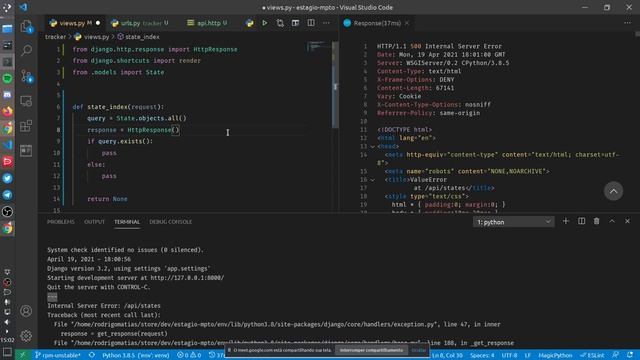Switch to the api.http editor tab
The width and height of the screenshot is (640, 360).
pyautogui.click(x=207, y=23)
